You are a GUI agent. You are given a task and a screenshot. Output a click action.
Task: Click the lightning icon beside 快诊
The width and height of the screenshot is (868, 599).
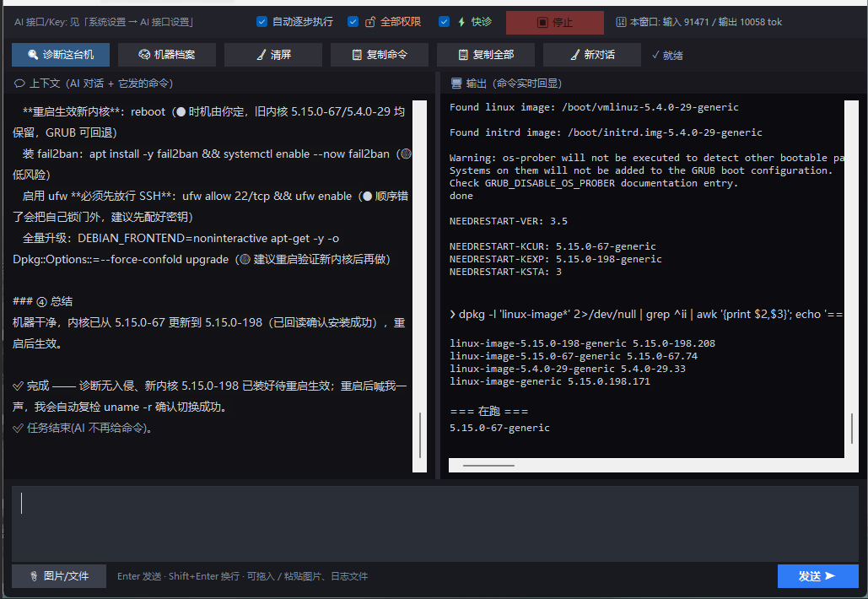pyautogui.click(x=461, y=22)
